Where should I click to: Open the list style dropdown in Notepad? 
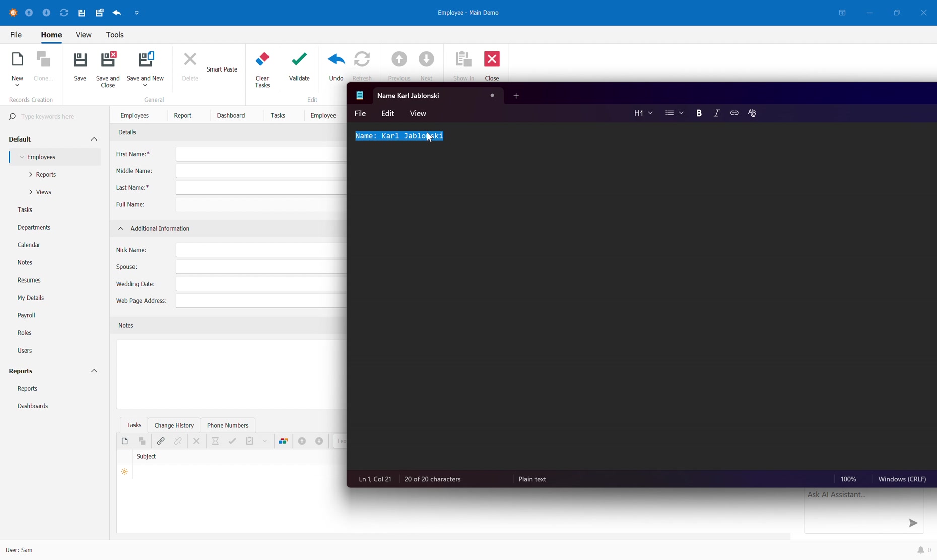(x=674, y=113)
